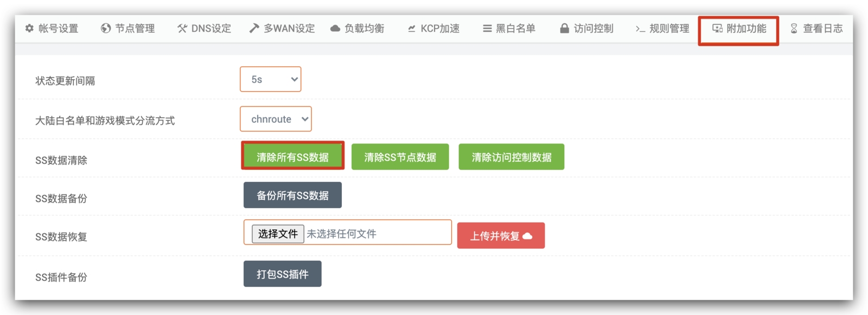Image resolution: width=868 pixels, height=315 pixels.
Task: Click the chart icon beside KCP加速
Action: click(412, 28)
